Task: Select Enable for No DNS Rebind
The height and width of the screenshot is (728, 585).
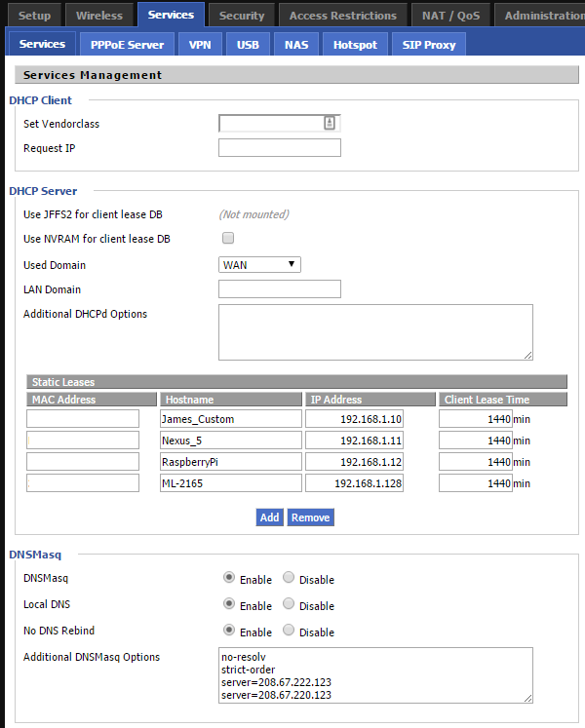Action: 229,630
